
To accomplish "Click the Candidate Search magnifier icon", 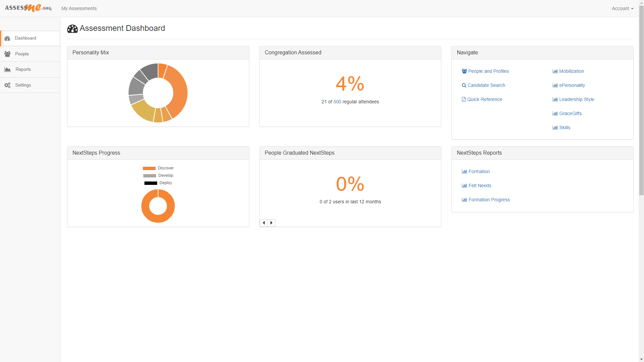I will (464, 85).
